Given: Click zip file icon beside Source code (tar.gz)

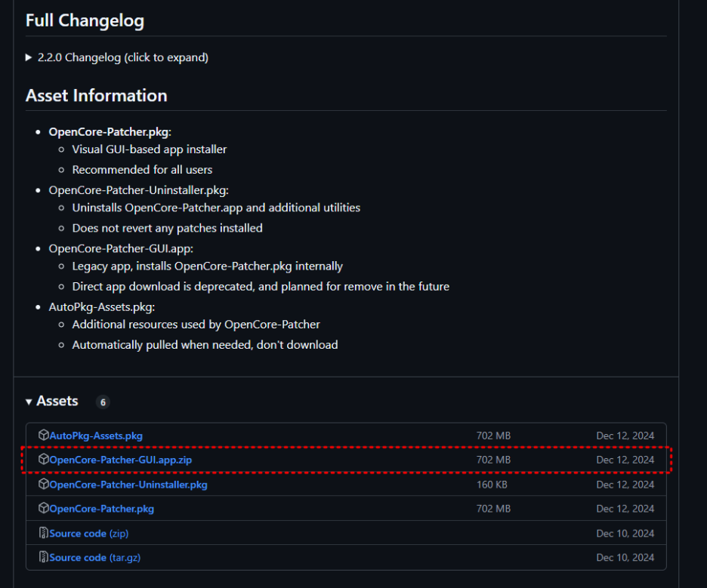Looking at the screenshot, I should [44, 557].
